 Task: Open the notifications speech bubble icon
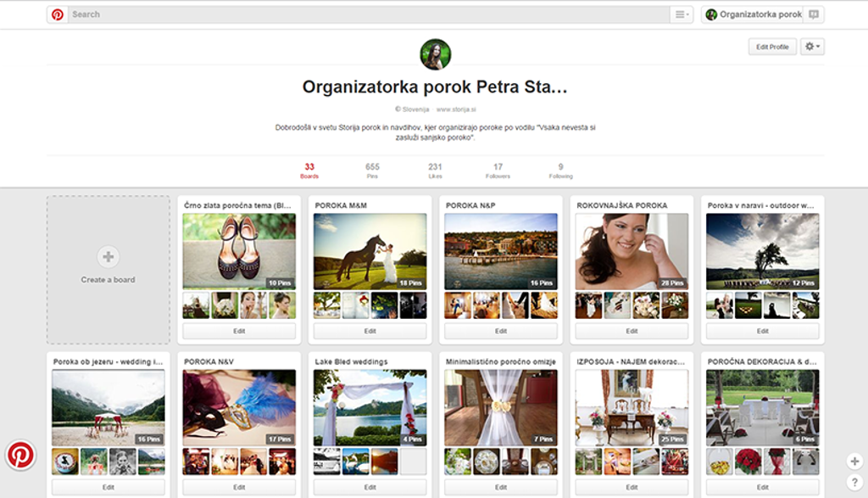tap(814, 14)
